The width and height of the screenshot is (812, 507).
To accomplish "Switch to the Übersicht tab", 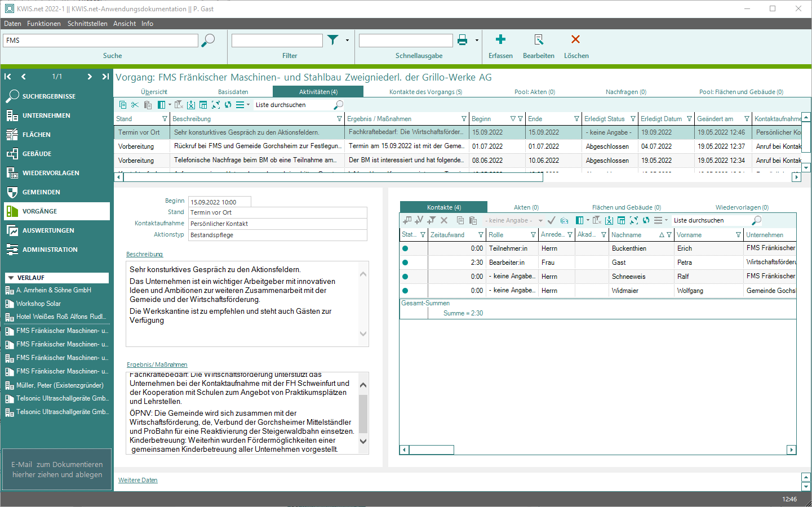I will pos(154,92).
